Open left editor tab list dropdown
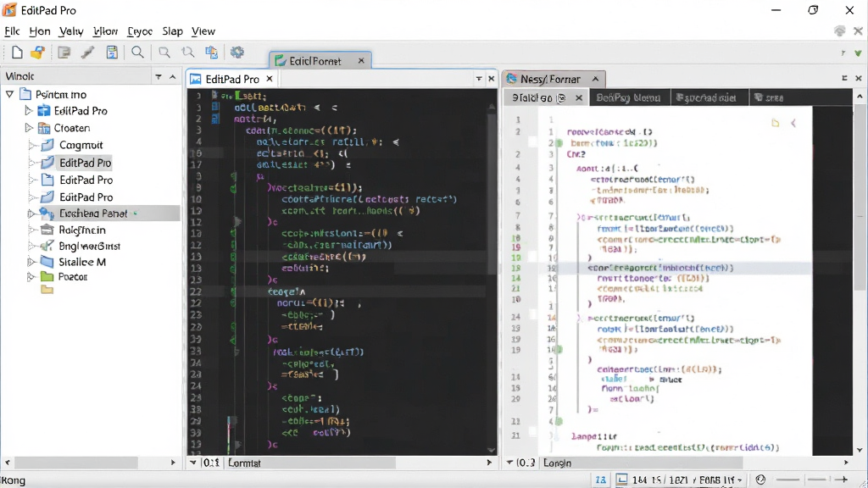The image size is (868, 488). [479, 79]
